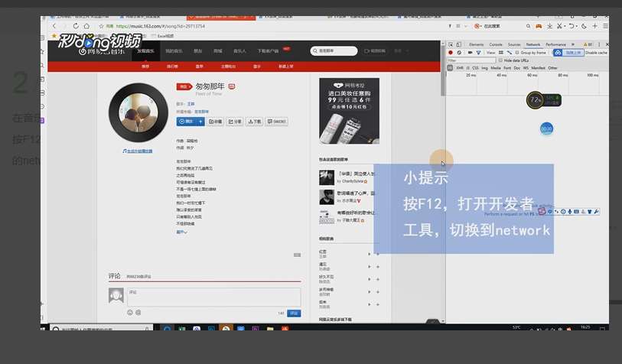Open the browser downloads arrow icon
Viewport: 622px width, 364px height.
pos(549,26)
